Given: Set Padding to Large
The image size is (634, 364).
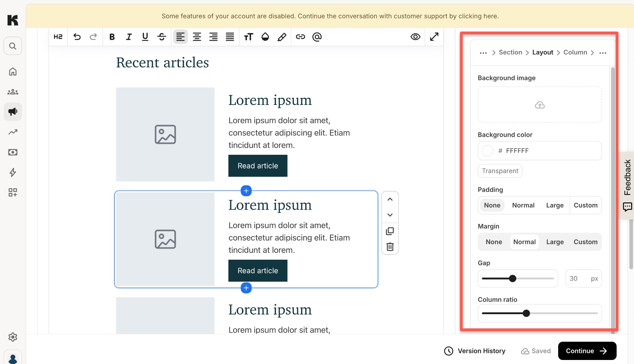Looking at the screenshot, I should coord(555,205).
